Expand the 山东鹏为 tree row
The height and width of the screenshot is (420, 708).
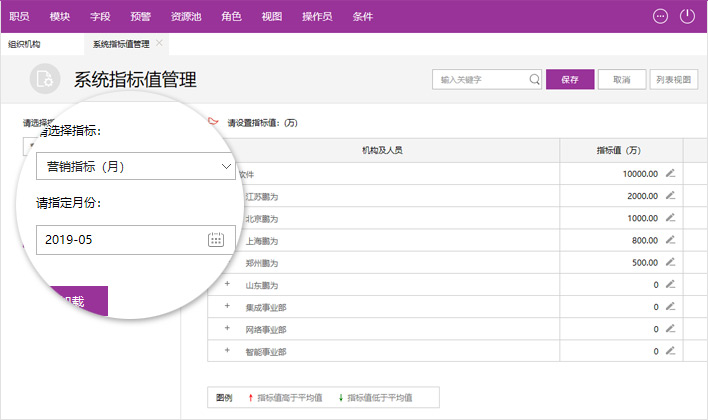227,285
